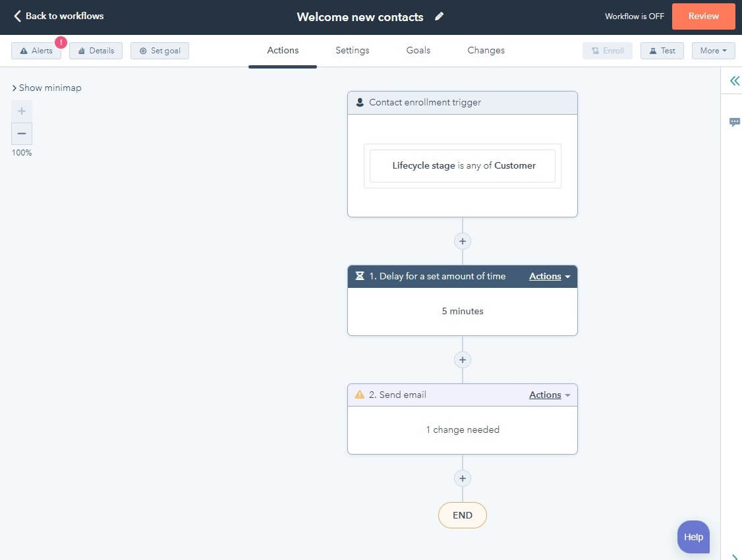
Task: Click the Review button
Action: point(703,16)
